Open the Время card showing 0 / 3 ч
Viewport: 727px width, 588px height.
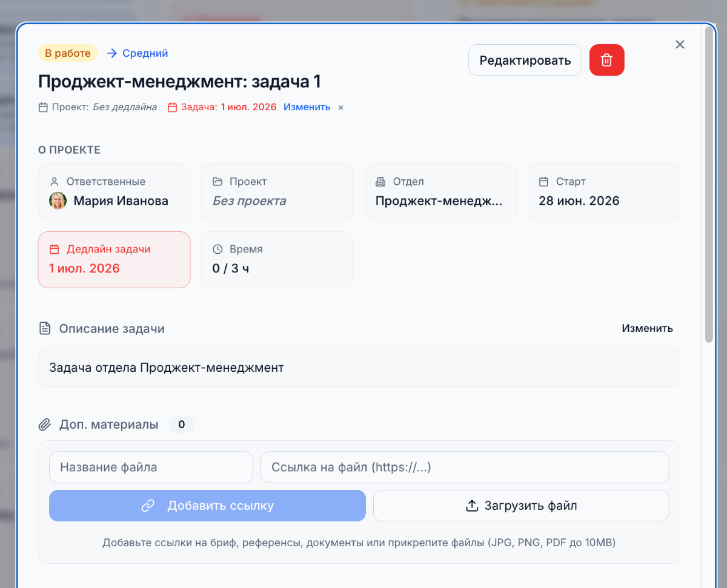coord(277,260)
